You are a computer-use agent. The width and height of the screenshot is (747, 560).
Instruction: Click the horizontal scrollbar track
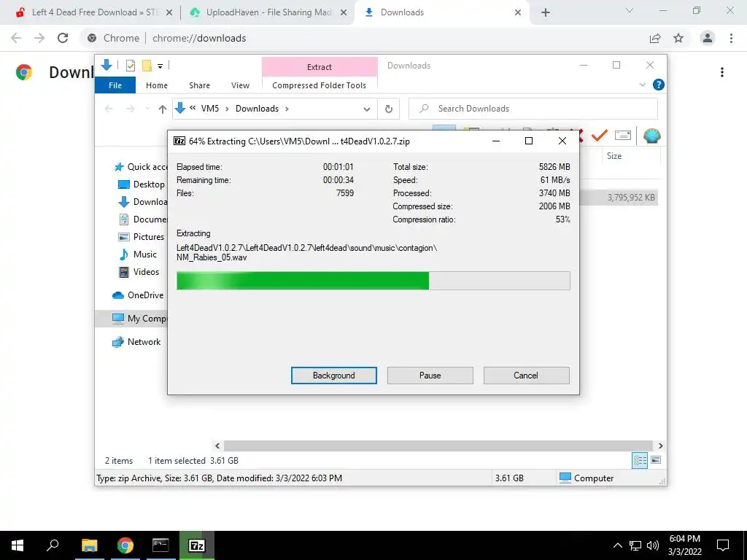pos(438,446)
